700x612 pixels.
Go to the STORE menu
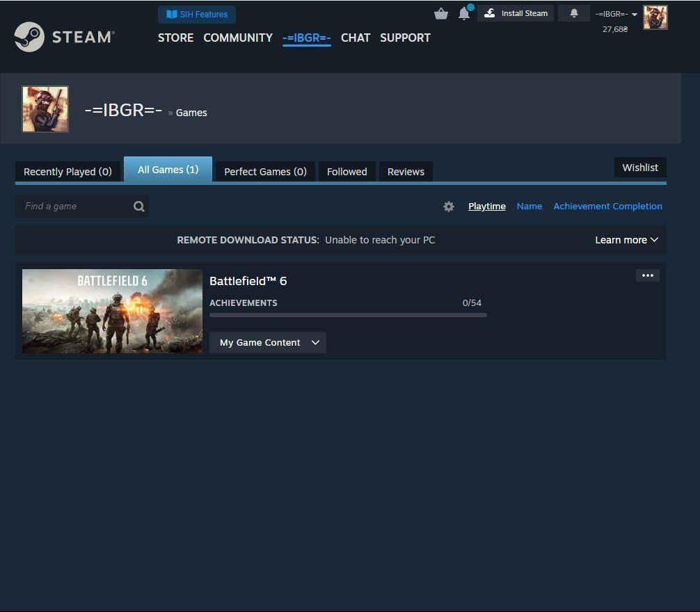pyautogui.click(x=175, y=38)
